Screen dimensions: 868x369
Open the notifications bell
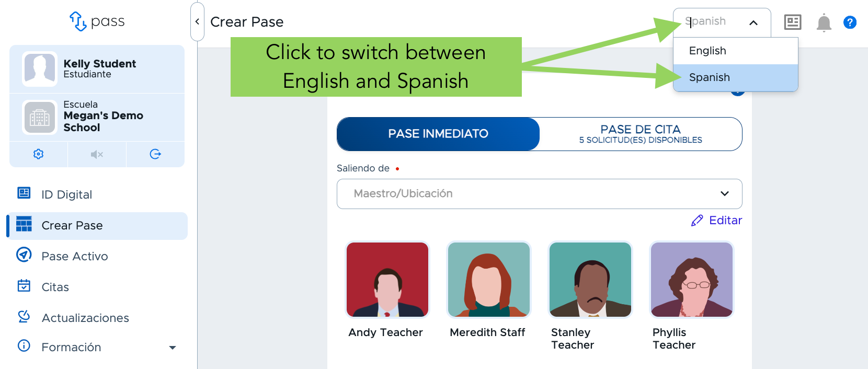(x=824, y=23)
